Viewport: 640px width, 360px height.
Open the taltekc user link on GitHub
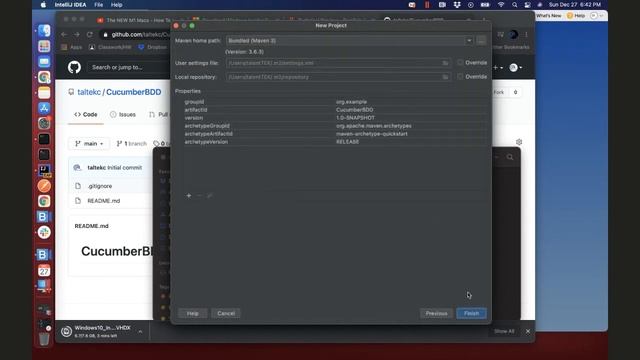pos(89,92)
